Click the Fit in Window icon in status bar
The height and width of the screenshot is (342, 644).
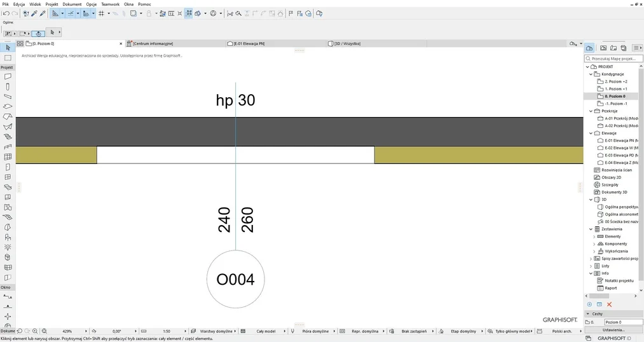[x=45, y=331]
